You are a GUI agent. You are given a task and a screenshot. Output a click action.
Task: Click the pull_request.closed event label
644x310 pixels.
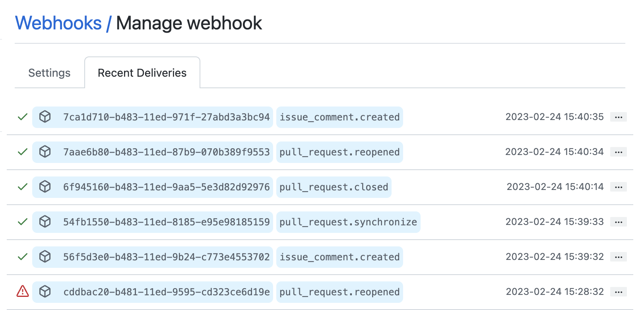pos(334,187)
